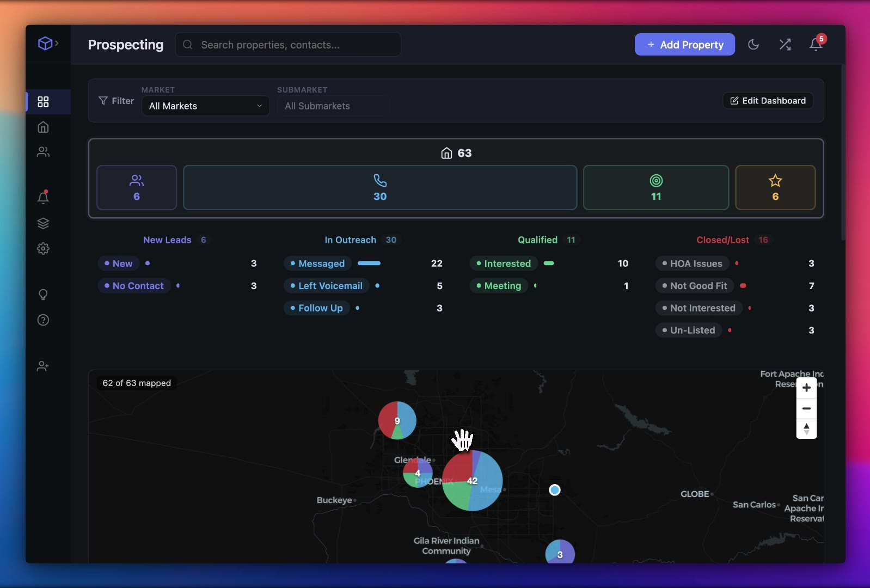This screenshot has height=588, width=870.
Task: Select the Messaged status tag
Action: tap(317, 264)
